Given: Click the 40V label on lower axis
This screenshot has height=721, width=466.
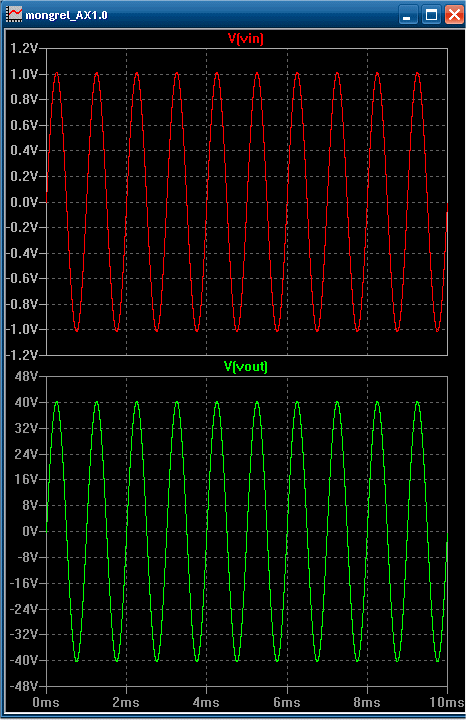Looking at the screenshot, I should (x=27, y=402).
